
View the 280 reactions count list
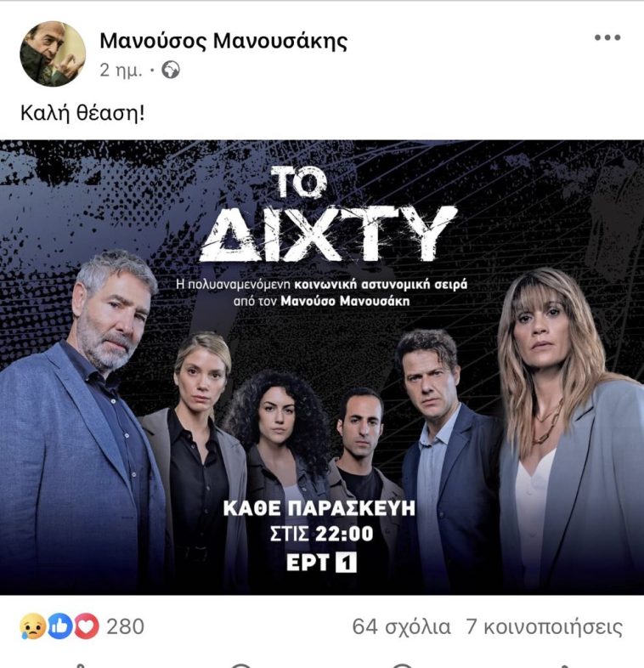coord(125,627)
